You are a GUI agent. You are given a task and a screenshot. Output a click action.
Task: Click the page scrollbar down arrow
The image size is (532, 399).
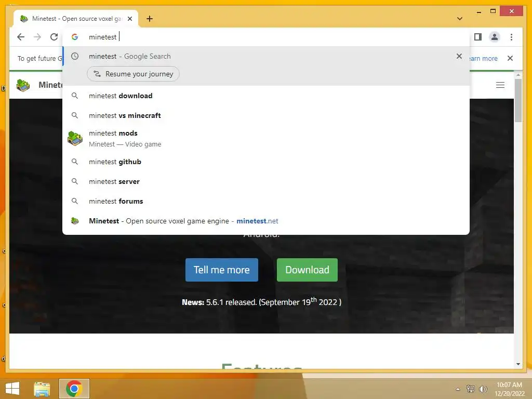pyautogui.click(x=518, y=364)
